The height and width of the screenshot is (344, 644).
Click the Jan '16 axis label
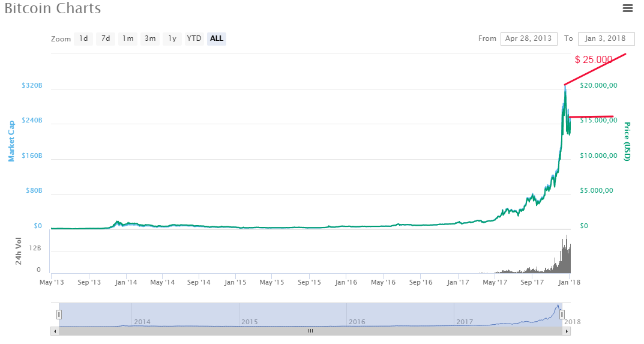tap(346, 282)
